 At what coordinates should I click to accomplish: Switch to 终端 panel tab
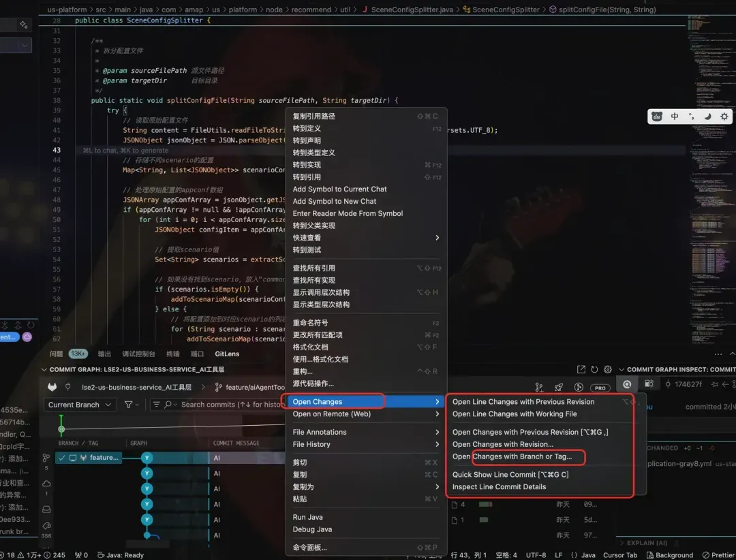click(x=172, y=354)
